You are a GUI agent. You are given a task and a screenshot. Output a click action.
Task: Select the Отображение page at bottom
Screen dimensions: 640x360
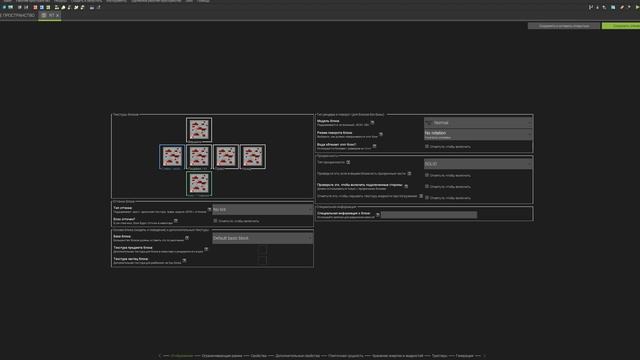click(x=182, y=356)
